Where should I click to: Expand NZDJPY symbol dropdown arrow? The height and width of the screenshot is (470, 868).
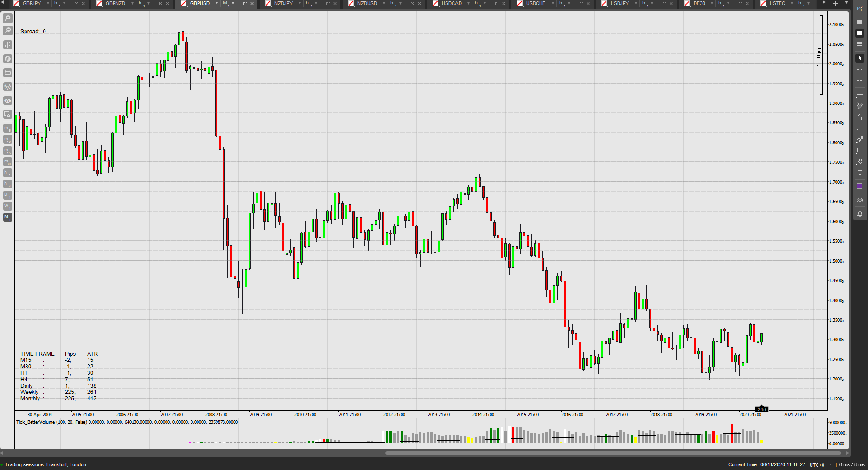[x=300, y=4]
